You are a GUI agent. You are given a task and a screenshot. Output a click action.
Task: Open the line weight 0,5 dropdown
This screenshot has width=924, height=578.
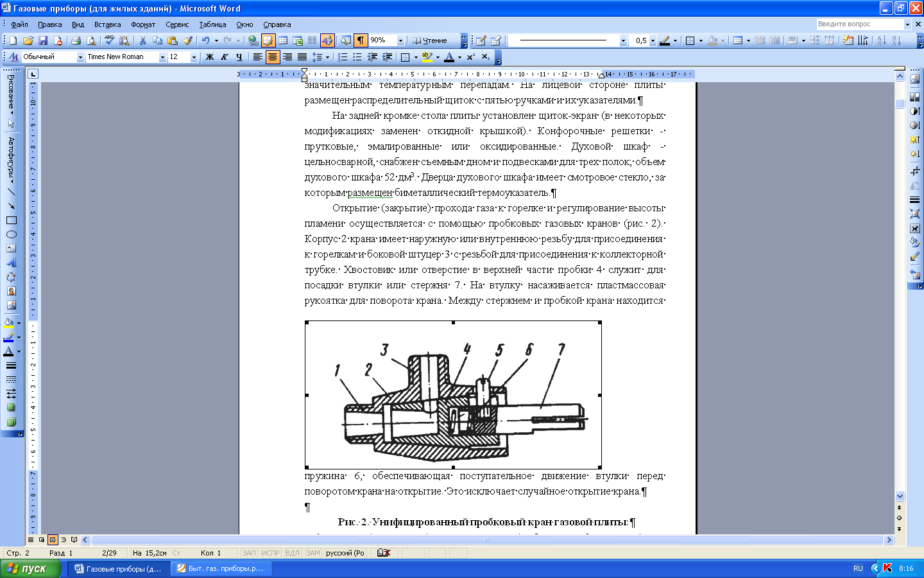[653, 40]
